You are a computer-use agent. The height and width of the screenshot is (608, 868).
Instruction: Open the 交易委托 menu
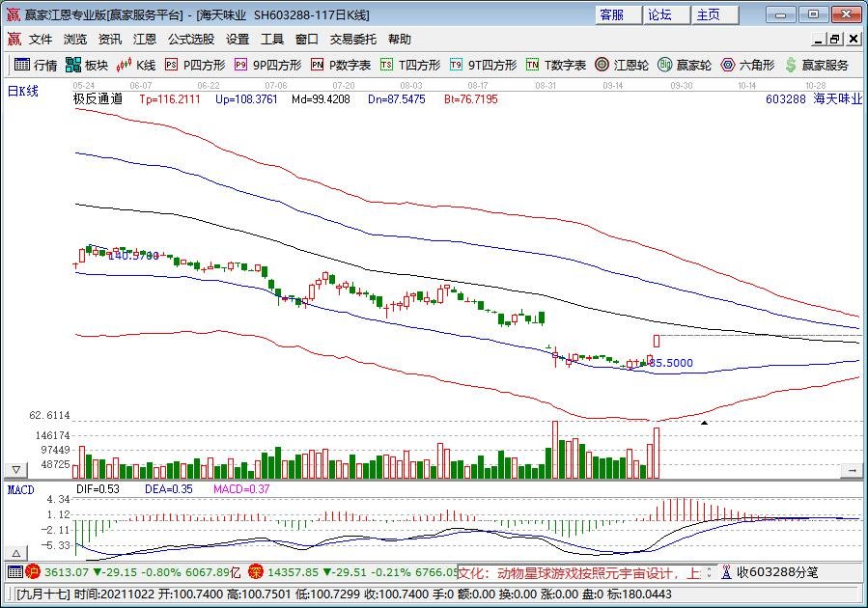click(x=353, y=40)
